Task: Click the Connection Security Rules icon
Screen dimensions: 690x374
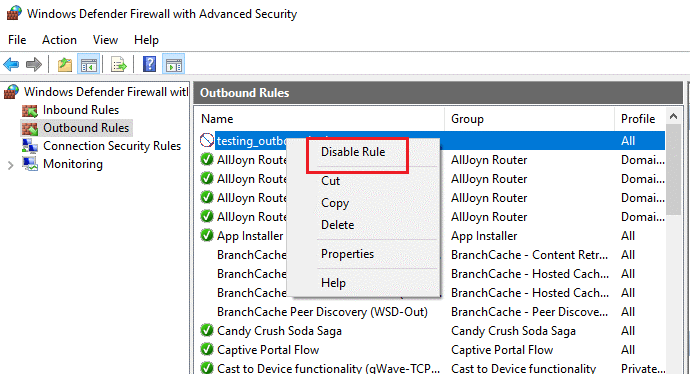Action: [30, 146]
